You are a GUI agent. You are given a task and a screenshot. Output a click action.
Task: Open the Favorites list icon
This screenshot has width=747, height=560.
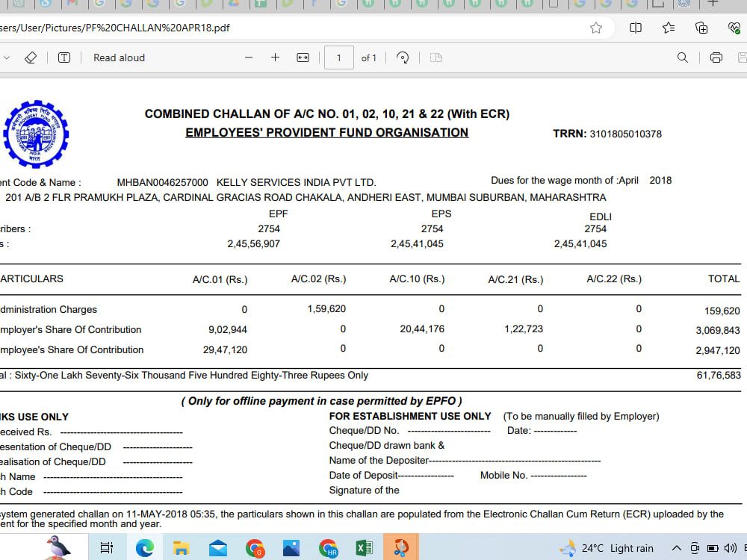click(669, 28)
